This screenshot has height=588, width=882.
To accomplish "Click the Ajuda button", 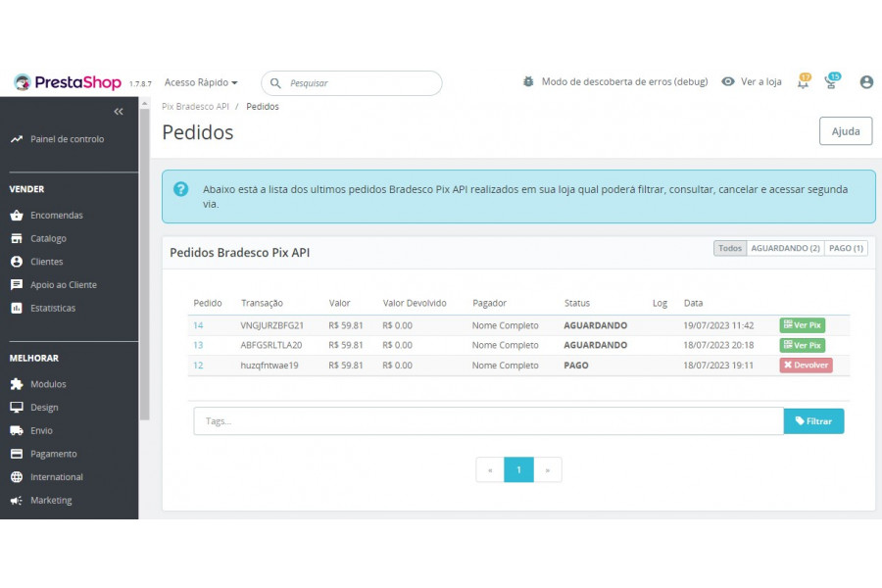I will pyautogui.click(x=846, y=131).
